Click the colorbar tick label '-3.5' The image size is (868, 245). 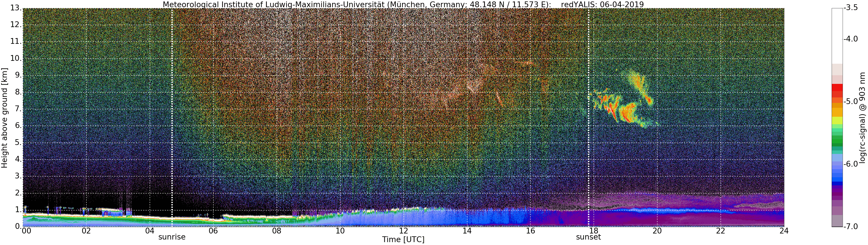click(x=850, y=8)
